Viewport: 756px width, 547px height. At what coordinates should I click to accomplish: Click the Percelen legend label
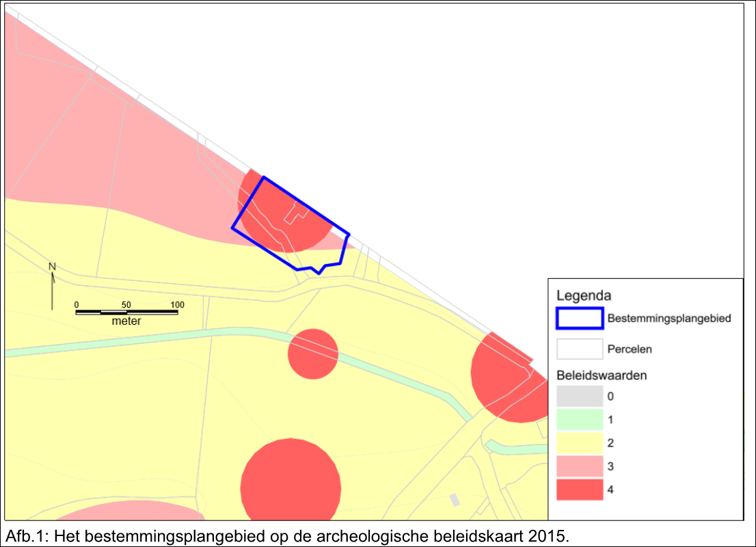click(629, 349)
